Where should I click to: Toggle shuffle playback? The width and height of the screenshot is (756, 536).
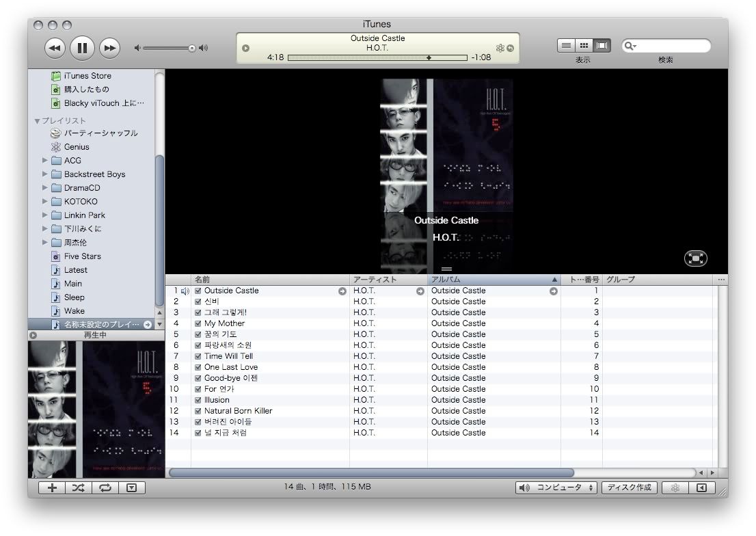[78, 487]
